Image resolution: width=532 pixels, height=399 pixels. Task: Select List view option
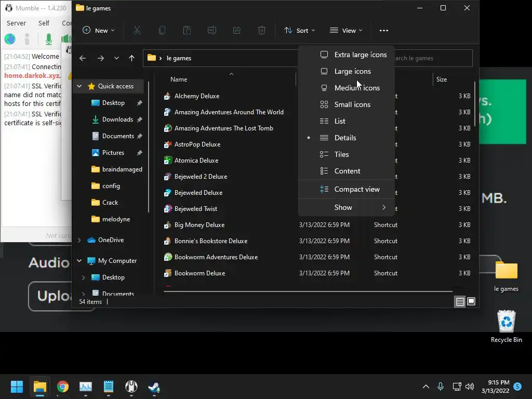click(347, 121)
